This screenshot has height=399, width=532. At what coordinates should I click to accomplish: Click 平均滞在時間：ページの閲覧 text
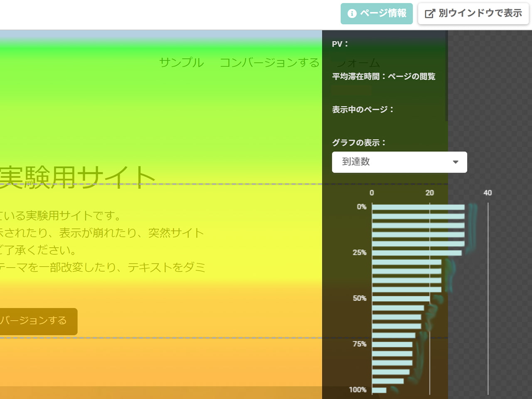click(384, 76)
